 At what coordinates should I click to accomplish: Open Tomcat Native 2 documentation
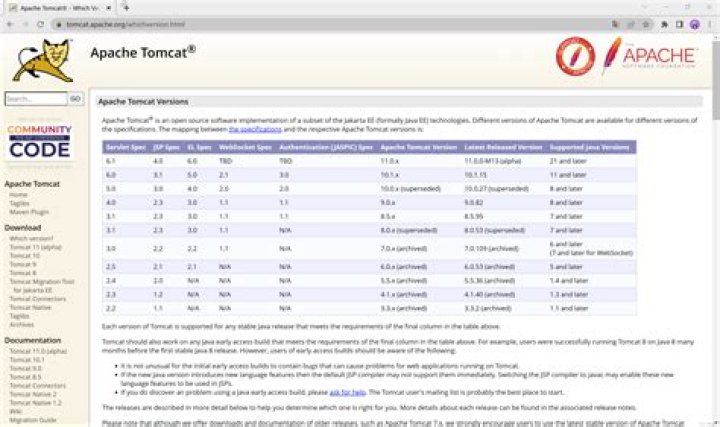(x=33, y=394)
